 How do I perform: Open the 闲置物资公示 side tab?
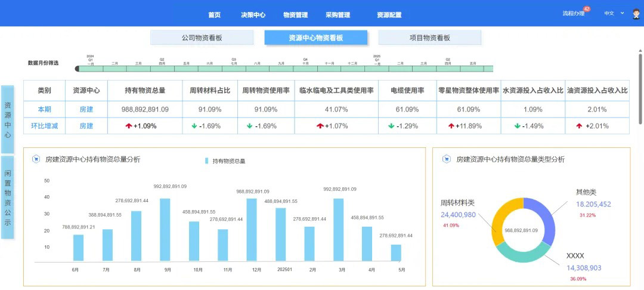(x=7, y=197)
